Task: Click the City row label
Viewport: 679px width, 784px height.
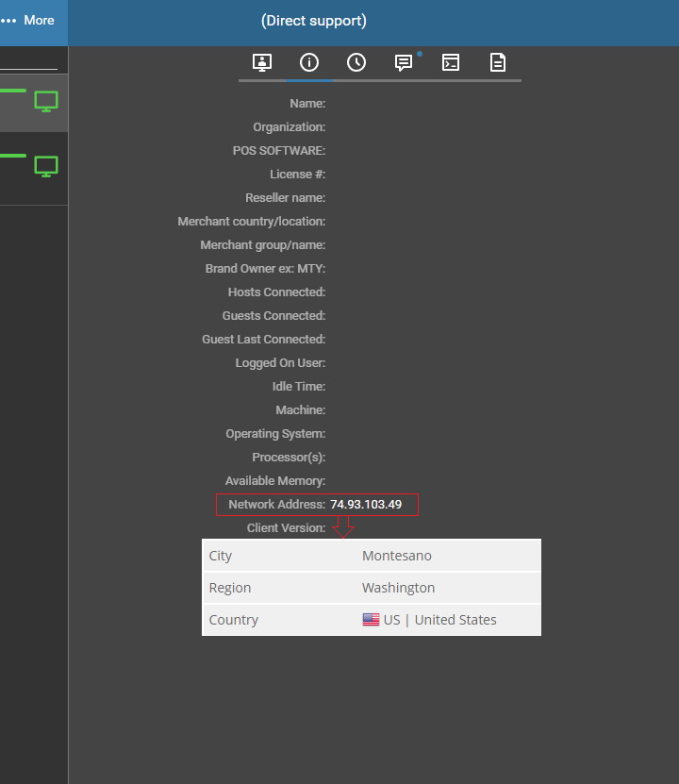Action: (221, 556)
